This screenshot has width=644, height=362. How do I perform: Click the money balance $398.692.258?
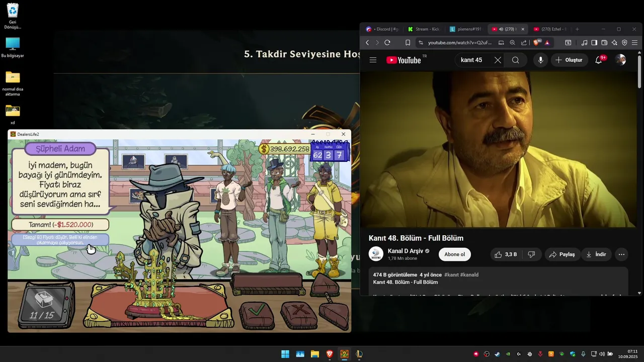(285, 149)
